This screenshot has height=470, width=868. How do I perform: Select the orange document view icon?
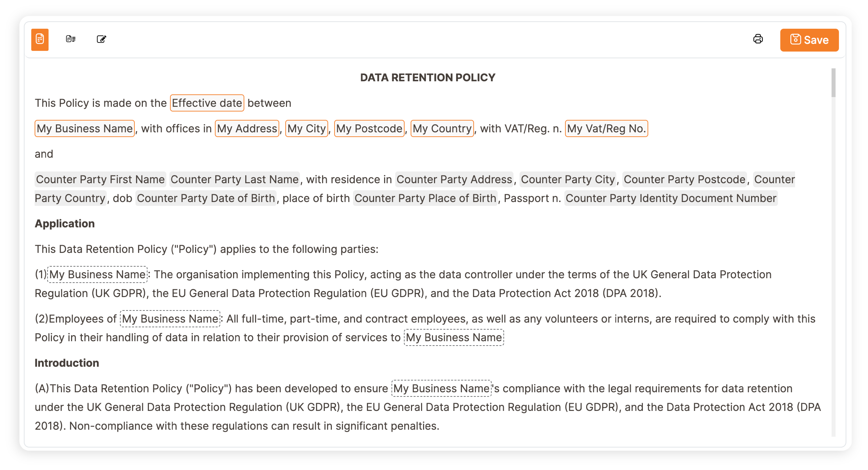pyautogui.click(x=40, y=39)
